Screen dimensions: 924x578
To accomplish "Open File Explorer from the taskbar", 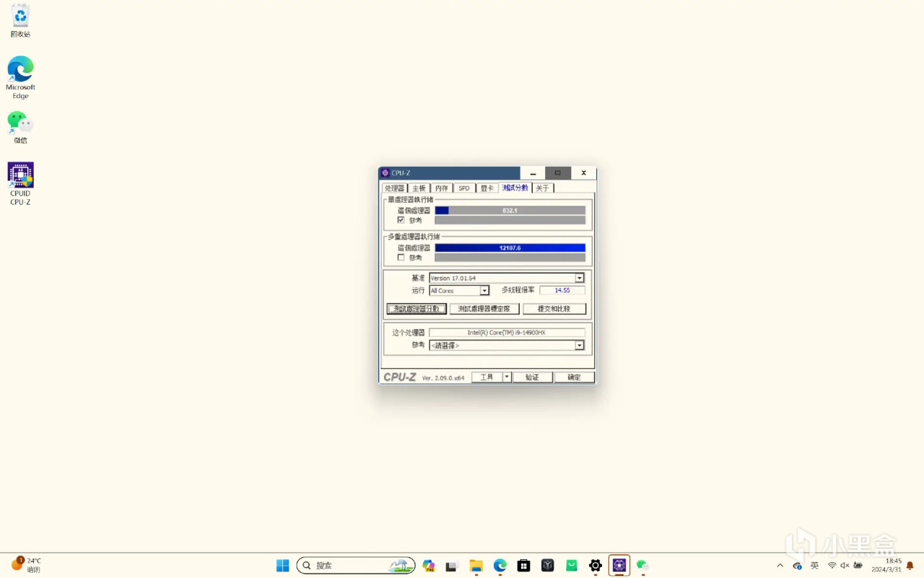I will (476, 566).
